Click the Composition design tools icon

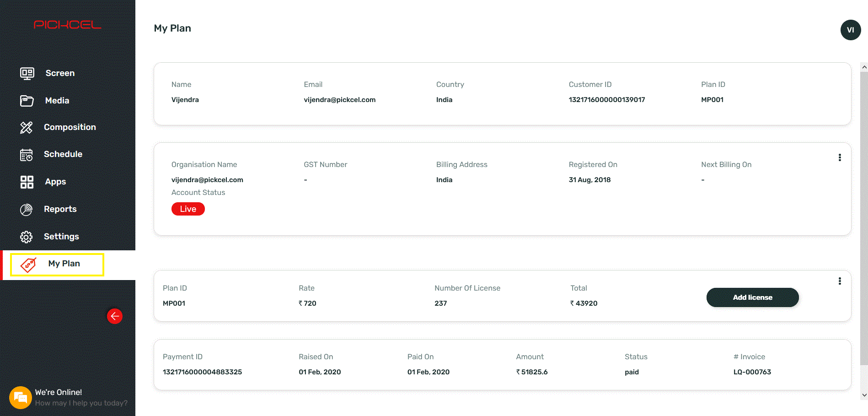(x=27, y=127)
